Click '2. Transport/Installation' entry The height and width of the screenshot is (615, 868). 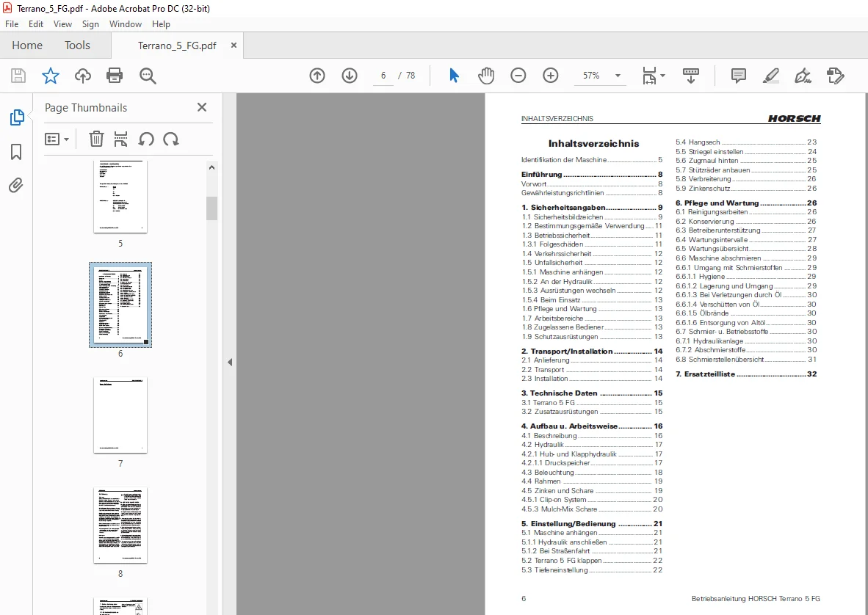[x=591, y=352]
